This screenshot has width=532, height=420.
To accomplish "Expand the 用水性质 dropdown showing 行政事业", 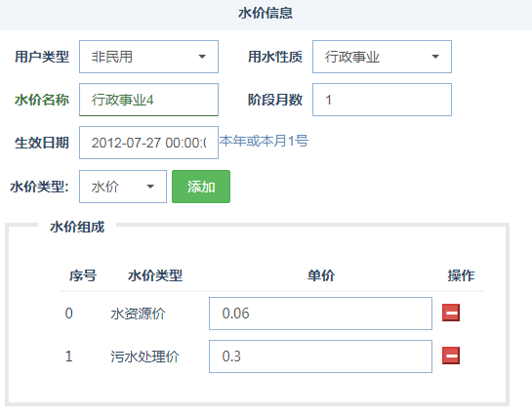I will coord(382,57).
